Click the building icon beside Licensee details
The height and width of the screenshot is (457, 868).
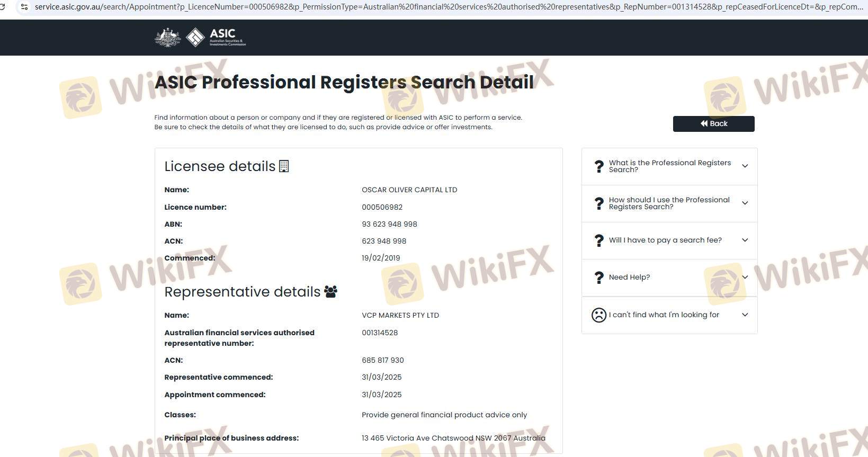(284, 166)
